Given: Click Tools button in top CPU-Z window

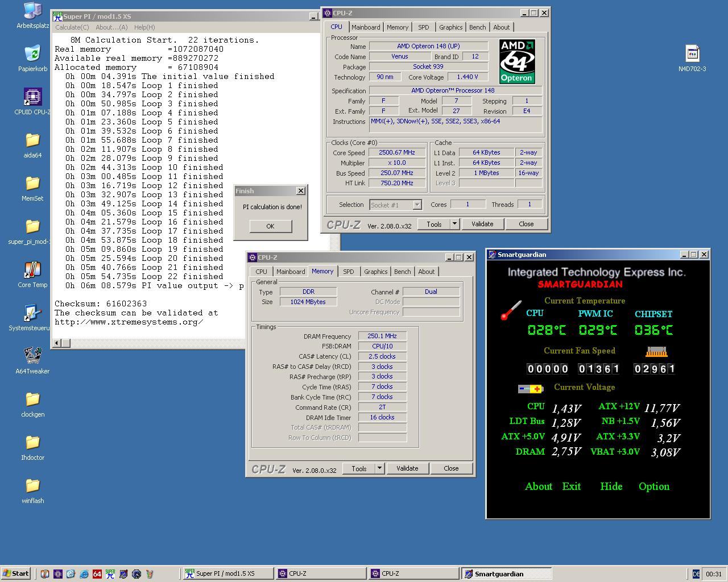Looking at the screenshot, I should point(434,224).
